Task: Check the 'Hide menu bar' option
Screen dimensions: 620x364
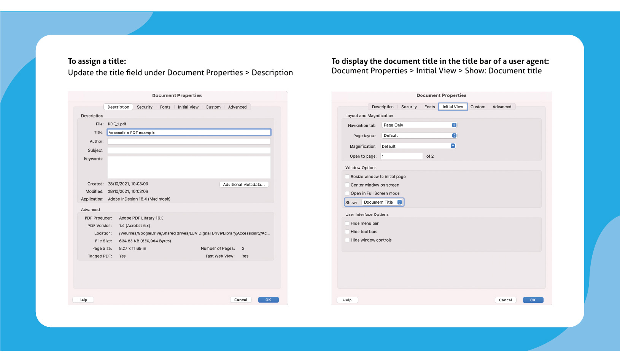Action: (347, 223)
